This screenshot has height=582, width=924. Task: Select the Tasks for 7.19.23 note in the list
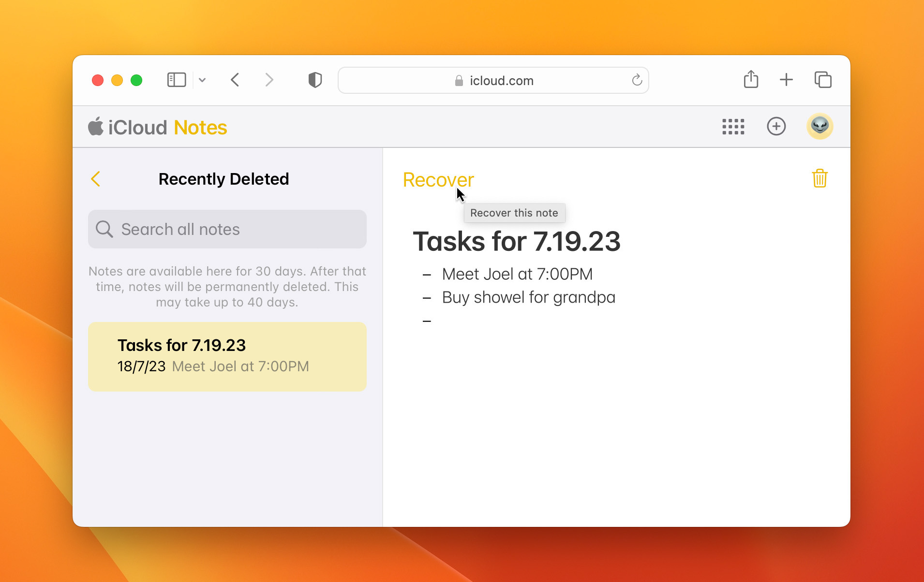(x=227, y=356)
